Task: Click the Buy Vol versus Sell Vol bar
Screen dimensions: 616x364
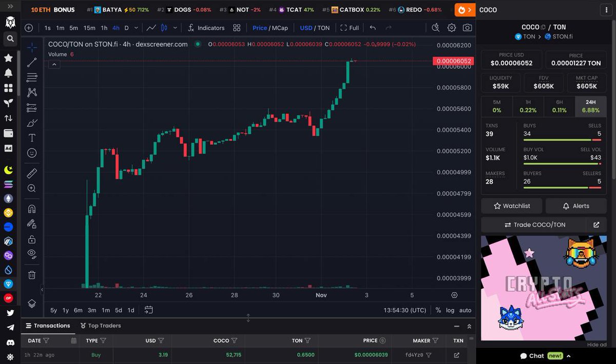Action: [x=562, y=164]
